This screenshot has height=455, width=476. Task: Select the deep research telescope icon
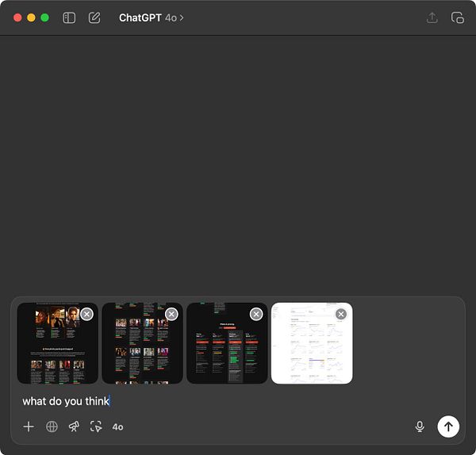pyautogui.click(x=74, y=426)
